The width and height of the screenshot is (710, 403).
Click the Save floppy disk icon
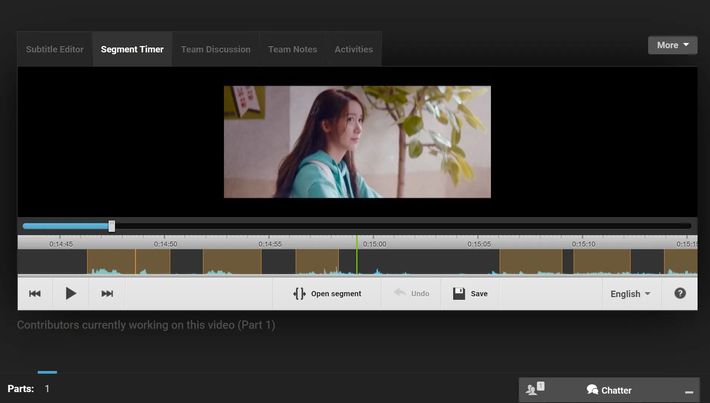tap(459, 294)
